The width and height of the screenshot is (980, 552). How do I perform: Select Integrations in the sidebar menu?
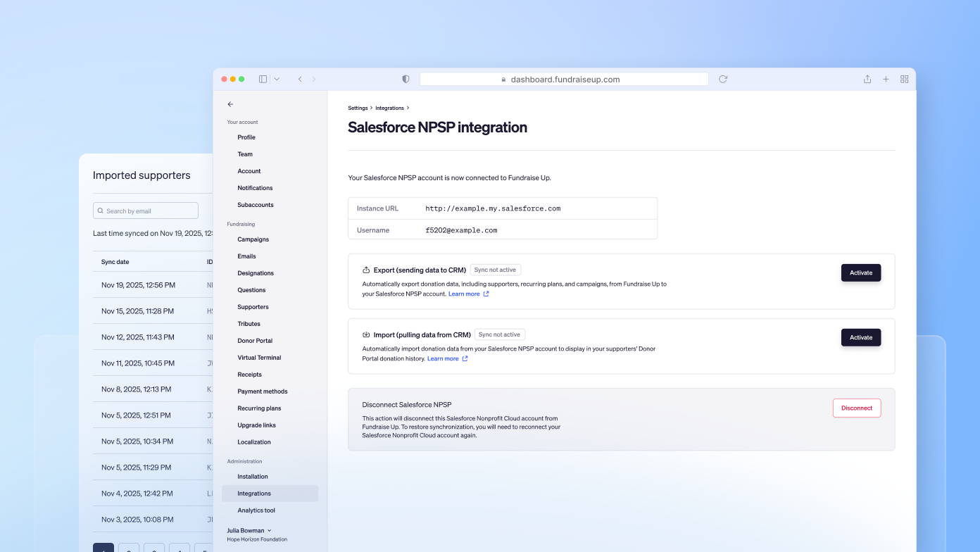pos(254,494)
